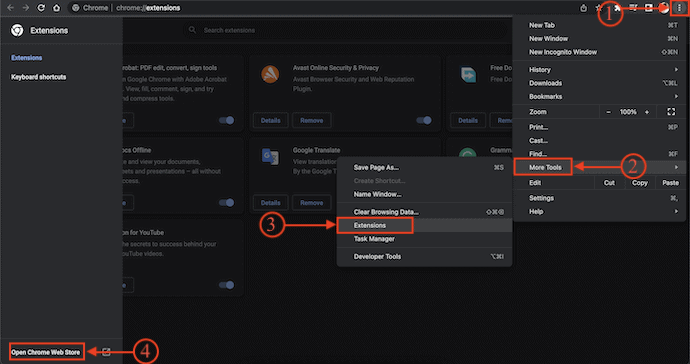The image size is (690, 364).
Task: Click the Chrome site info icon in address bar
Action: [76, 8]
